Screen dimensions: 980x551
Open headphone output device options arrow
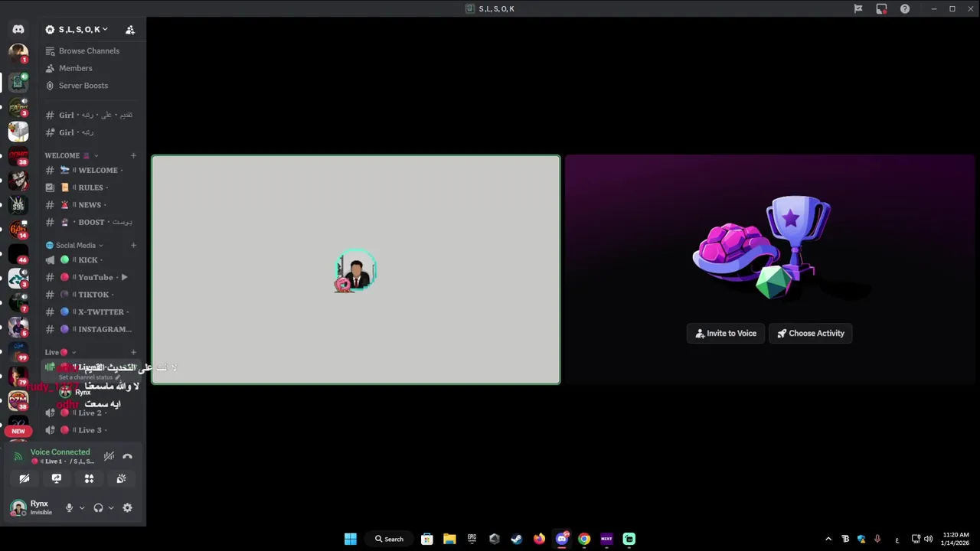[x=111, y=507]
